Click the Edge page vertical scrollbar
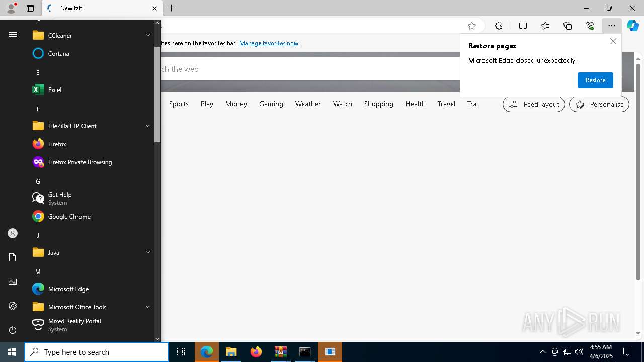The height and width of the screenshot is (362, 644). coord(638,171)
